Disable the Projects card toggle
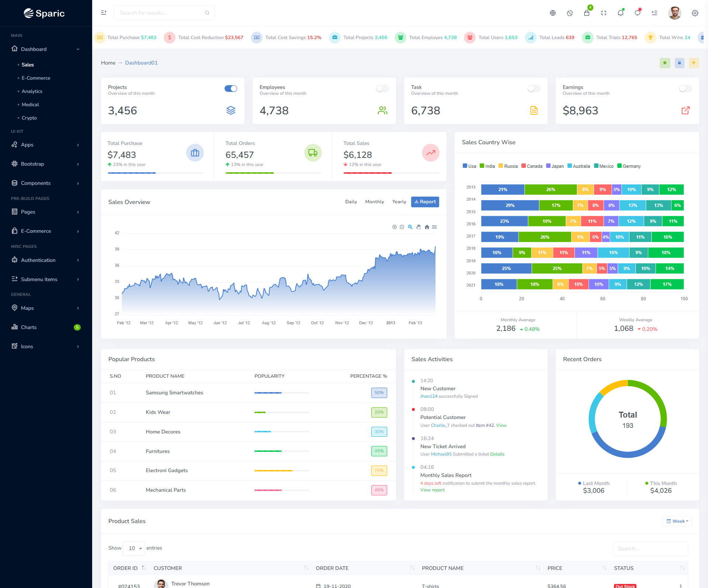The width and height of the screenshot is (708, 588). pyautogui.click(x=231, y=89)
